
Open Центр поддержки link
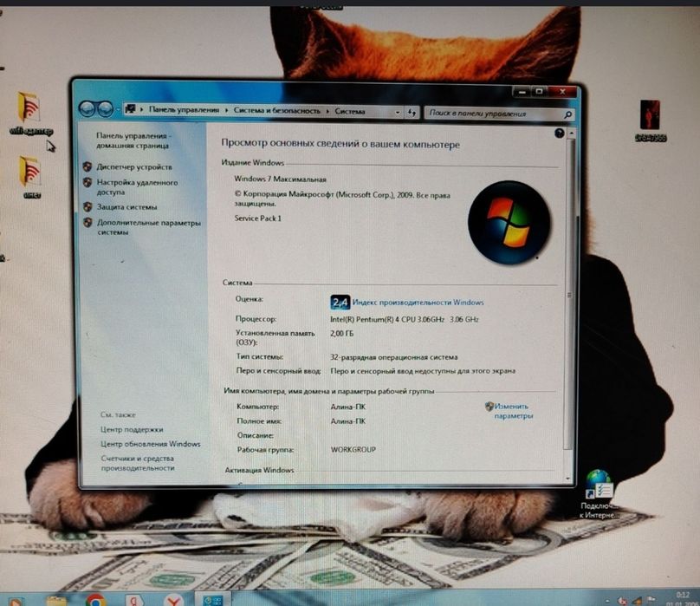[132, 429]
